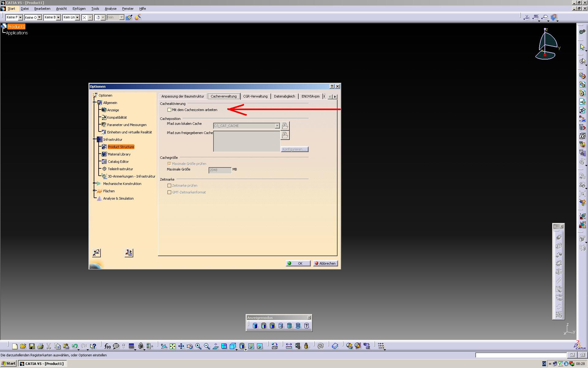Click the New document icon
This screenshot has width=588, height=368.
point(14,346)
